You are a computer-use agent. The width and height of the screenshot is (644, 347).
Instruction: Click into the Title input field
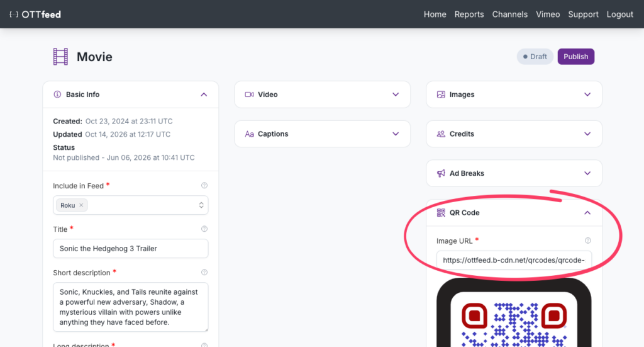[131, 248]
